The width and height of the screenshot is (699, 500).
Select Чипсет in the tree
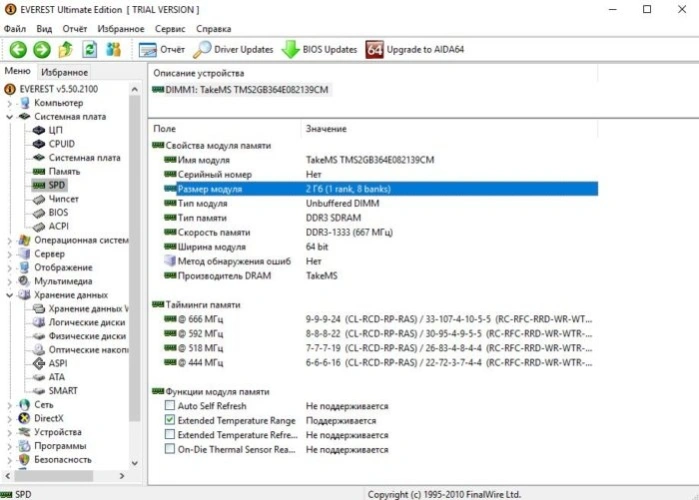(x=63, y=199)
